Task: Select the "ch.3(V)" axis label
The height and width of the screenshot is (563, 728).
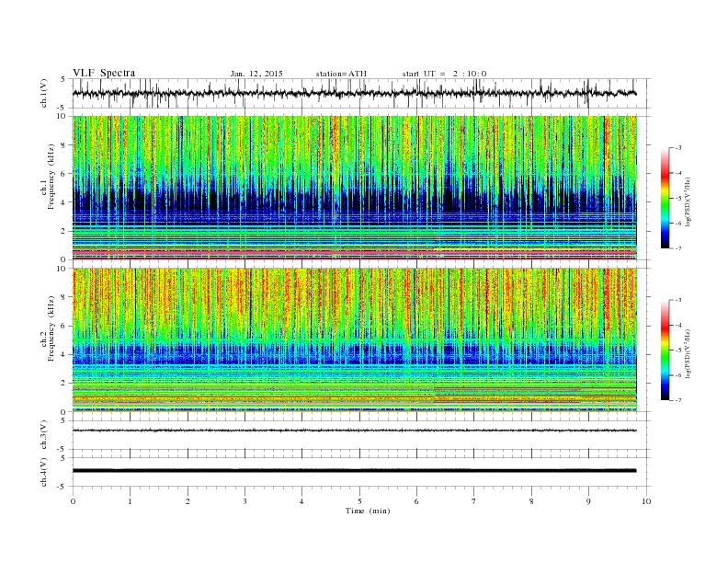Action: coord(44,435)
